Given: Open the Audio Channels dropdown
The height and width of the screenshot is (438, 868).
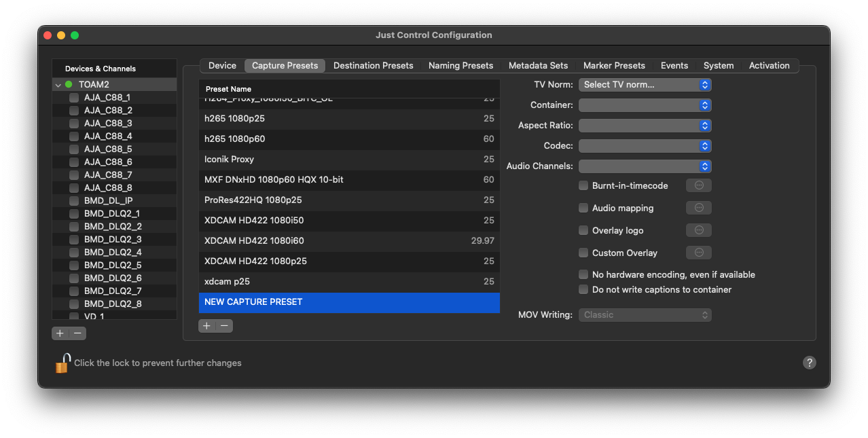Looking at the screenshot, I should tap(645, 166).
